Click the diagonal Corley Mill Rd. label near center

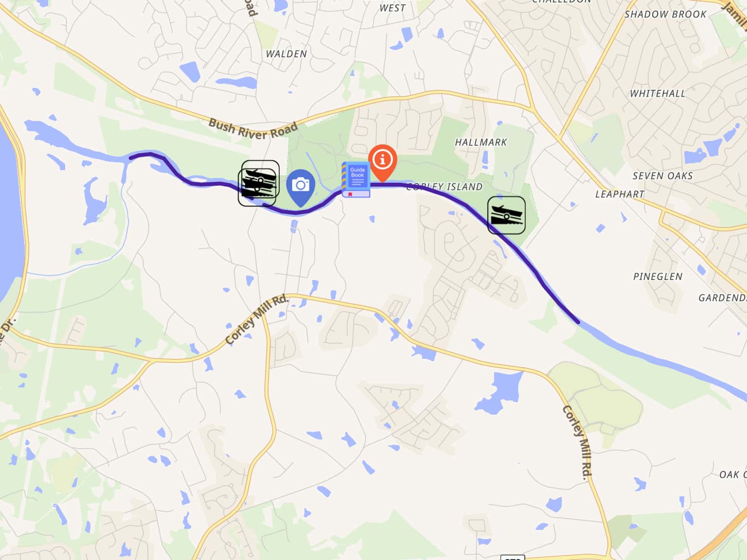tap(257, 320)
